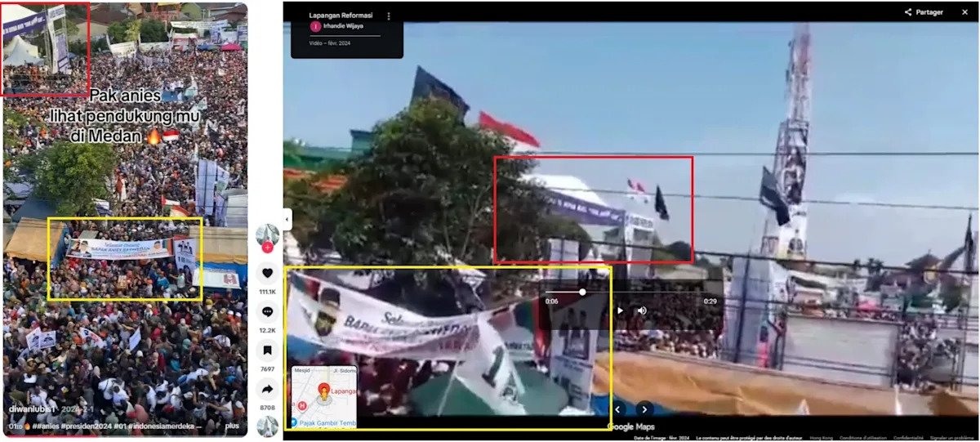Bookmark the TikTok video
The image size is (980, 442).
(x=266, y=351)
